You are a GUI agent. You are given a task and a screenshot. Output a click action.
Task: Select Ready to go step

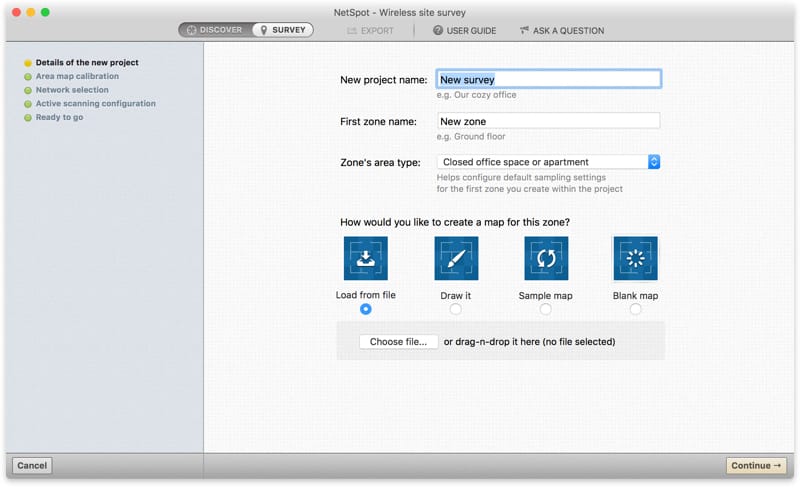point(59,117)
